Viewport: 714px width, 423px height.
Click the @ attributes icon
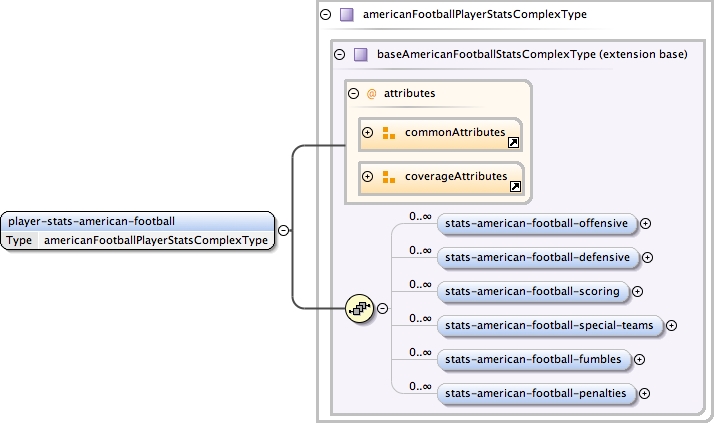pyautogui.click(x=371, y=93)
